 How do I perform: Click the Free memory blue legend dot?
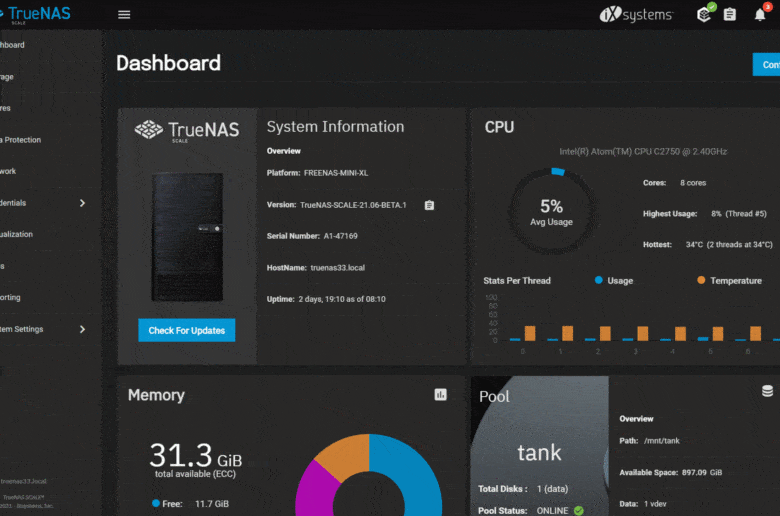156,503
